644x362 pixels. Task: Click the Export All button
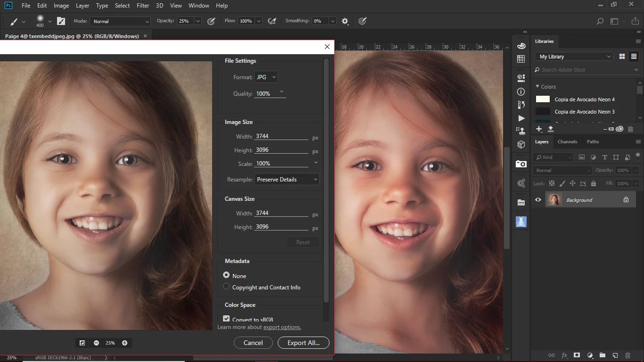[303, 343]
